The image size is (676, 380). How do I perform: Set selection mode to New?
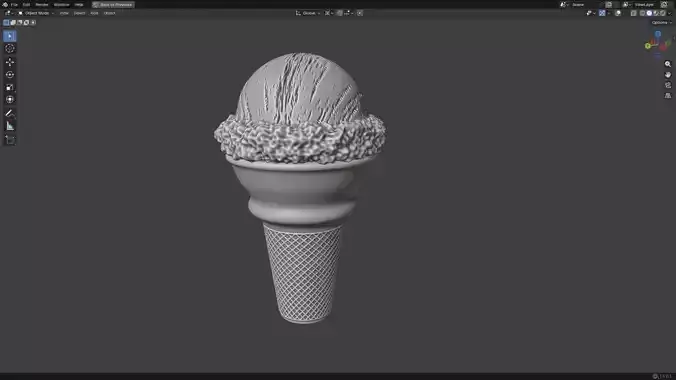[x=6, y=22]
